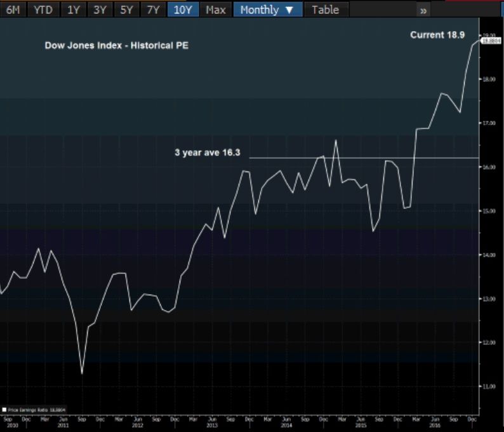Viewport: 504px width, 432px height.
Task: Click the 2011 year label on x-axis
Action: click(x=63, y=425)
